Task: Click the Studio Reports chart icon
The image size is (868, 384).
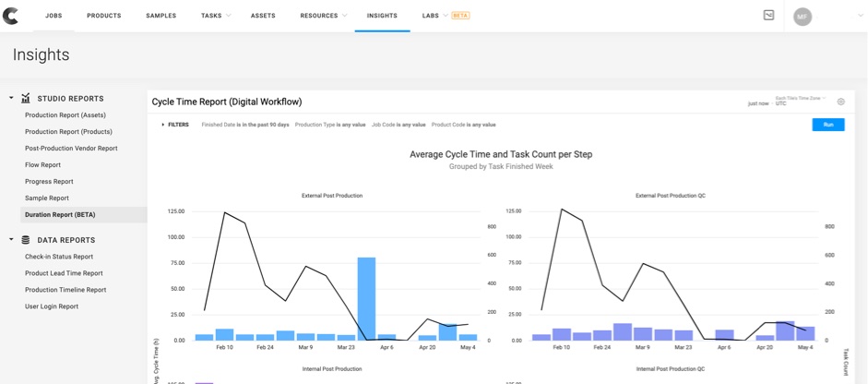Action: pyautogui.click(x=26, y=99)
